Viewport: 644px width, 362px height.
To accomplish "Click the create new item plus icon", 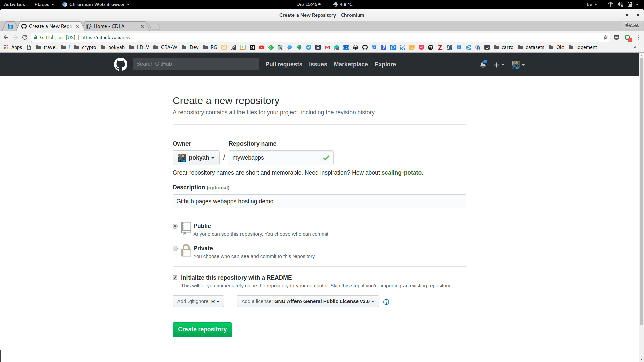I will [x=496, y=65].
